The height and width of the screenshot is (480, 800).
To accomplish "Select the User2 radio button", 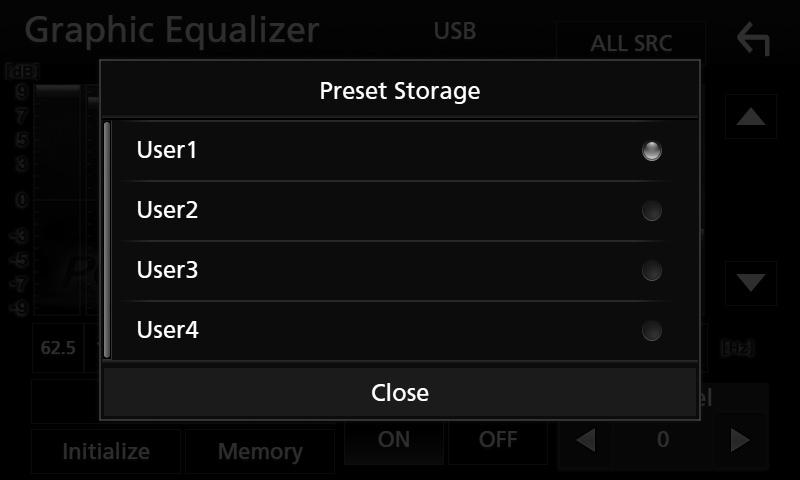I will tap(652, 211).
